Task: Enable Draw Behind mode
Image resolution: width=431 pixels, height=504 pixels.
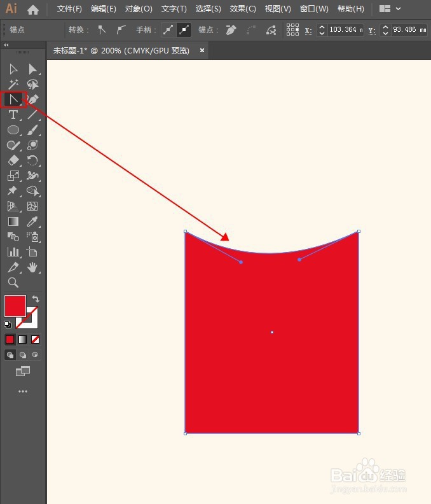Action: pyautogui.click(x=23, y=355)
